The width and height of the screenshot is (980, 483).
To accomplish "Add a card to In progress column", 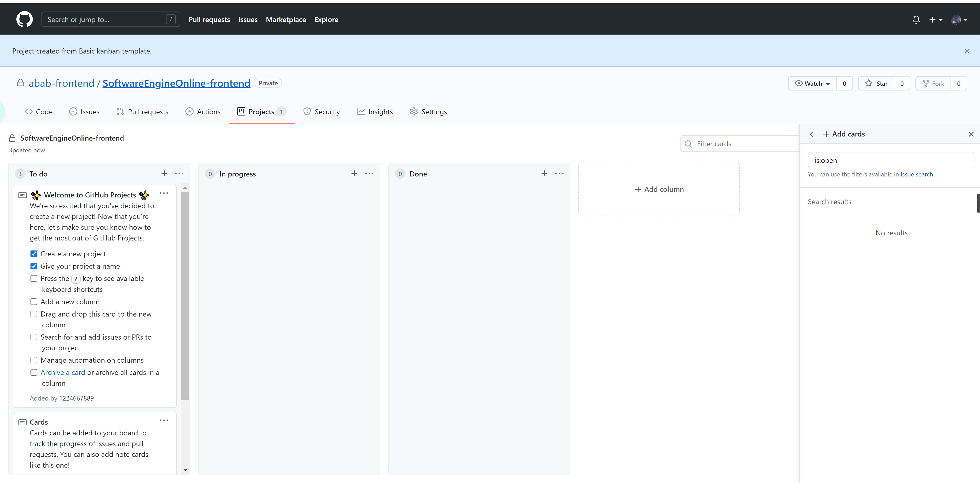I will point(354,173).
